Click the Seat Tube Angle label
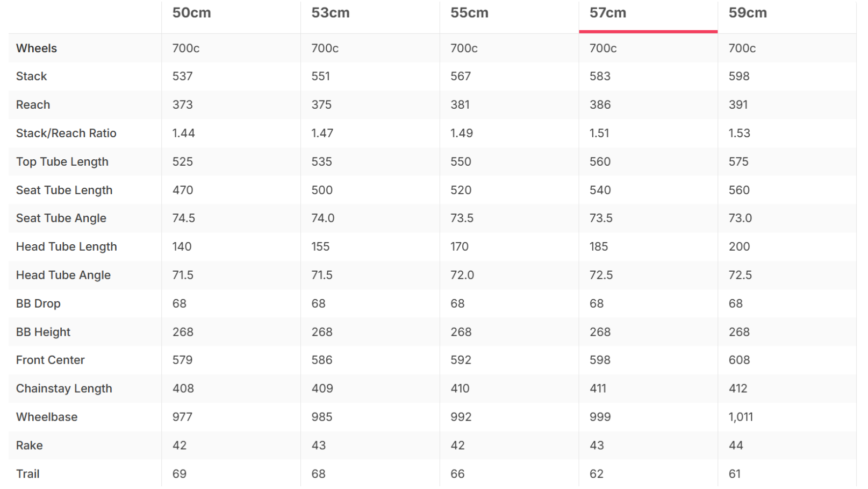This screenshot has width=868, height=489. [61, 218]
